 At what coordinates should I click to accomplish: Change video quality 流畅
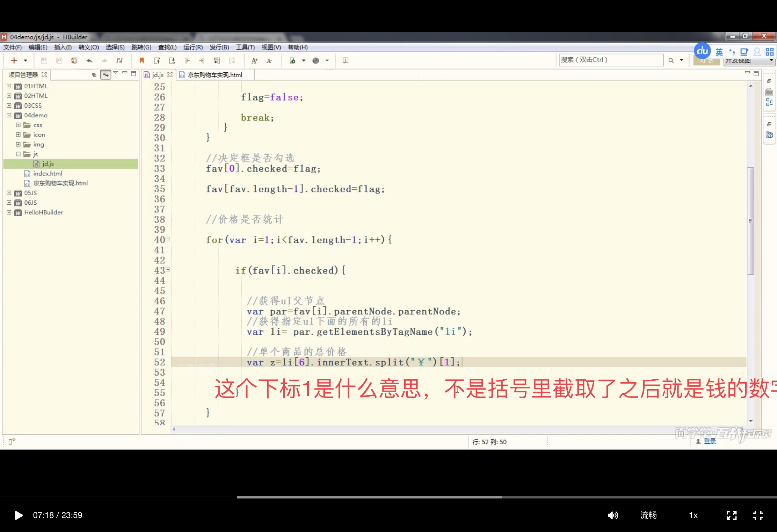(x=648, y=515)
